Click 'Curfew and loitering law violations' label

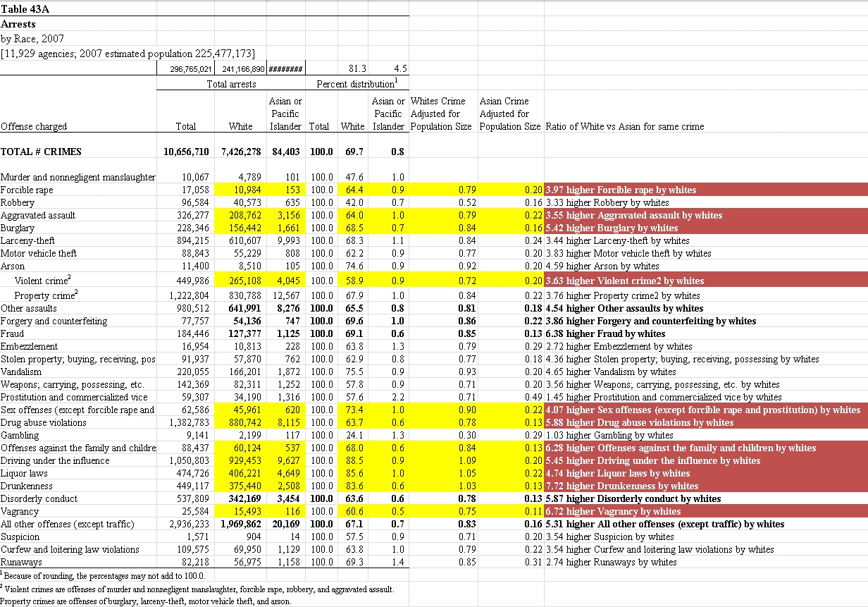[x=70, y=549]
